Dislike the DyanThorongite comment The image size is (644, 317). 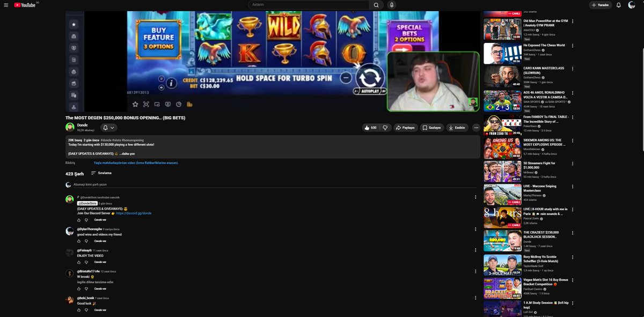86,241
